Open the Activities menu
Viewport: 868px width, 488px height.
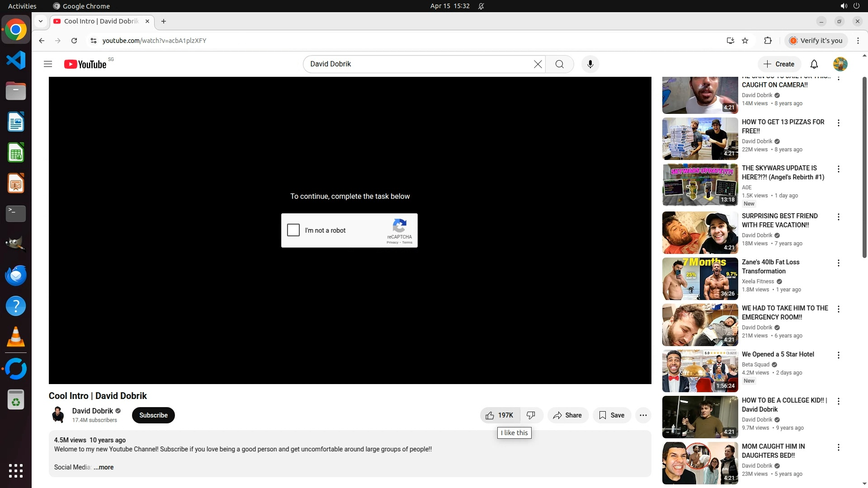click(x=22, y=6)
